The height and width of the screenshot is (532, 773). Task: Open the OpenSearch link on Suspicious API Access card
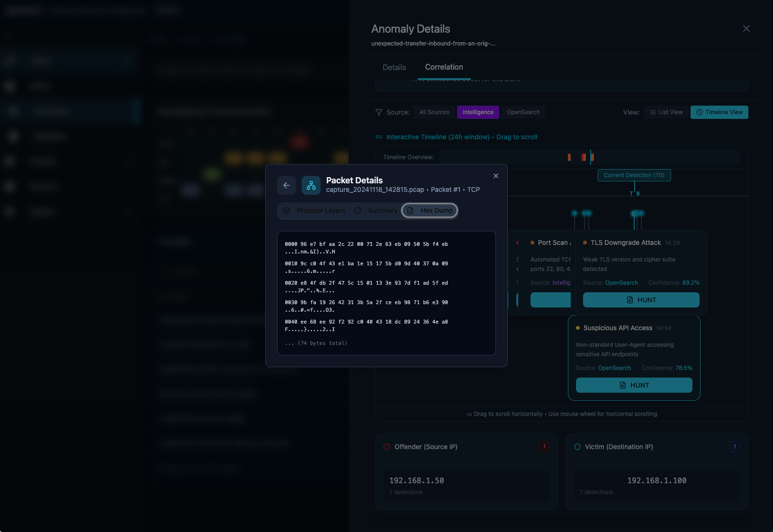point(614,368)
